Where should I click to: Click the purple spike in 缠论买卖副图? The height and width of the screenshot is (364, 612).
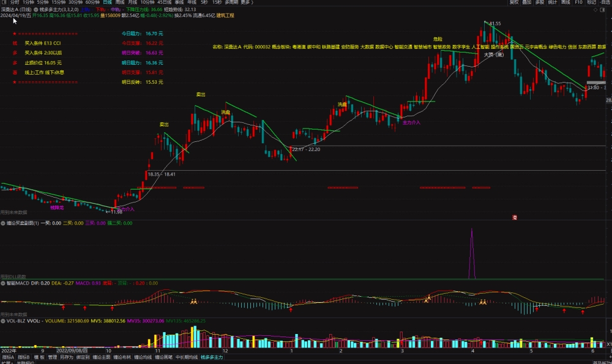click(472, 254)
